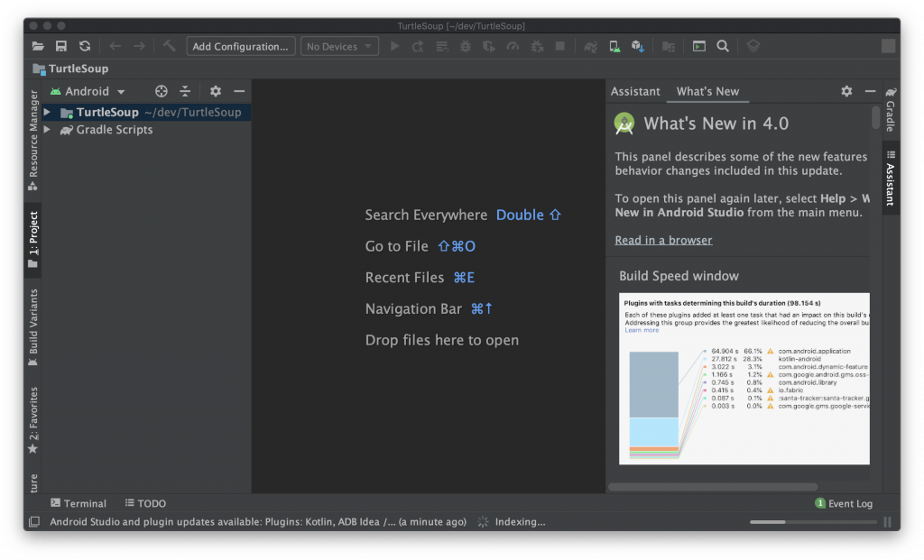Click the Collapse All icon in Project panel

coord(185,91)
